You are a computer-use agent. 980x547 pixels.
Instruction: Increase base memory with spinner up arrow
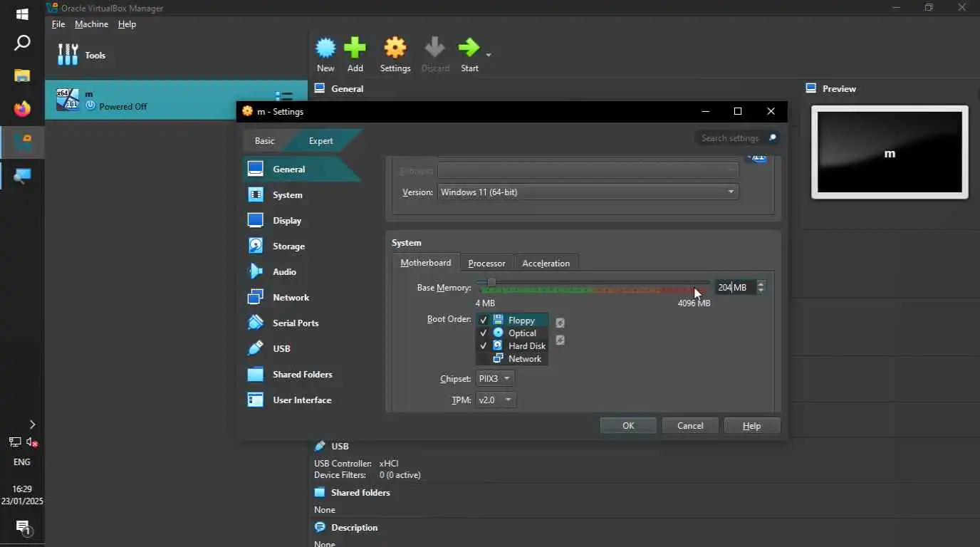pyautogui.click(x=761, y=283)
